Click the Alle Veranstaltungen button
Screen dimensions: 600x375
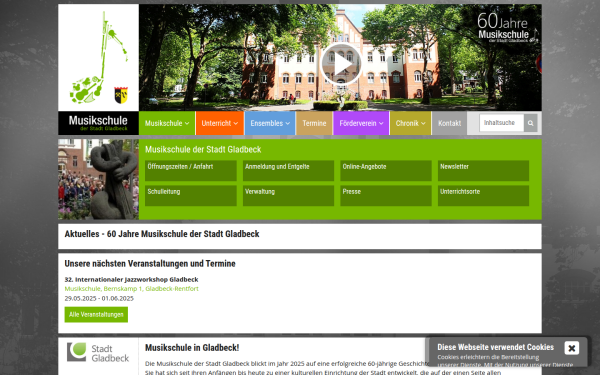[96, 315]
